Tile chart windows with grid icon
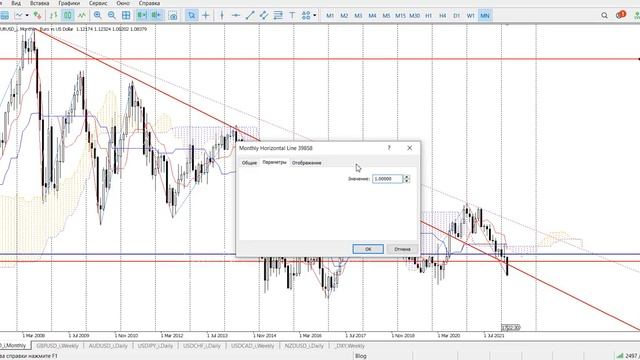Viewport: 640px width, 360px height. click(126, 16)
